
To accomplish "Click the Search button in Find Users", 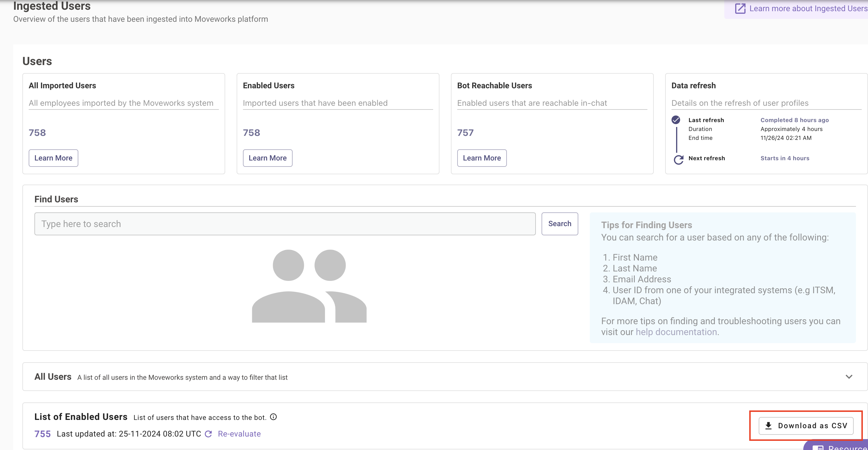I will (x=560, y=224).
